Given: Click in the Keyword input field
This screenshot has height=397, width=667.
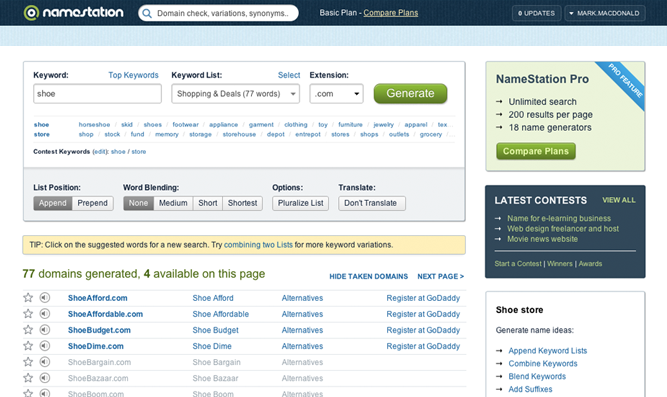Looking at the screenshot, I should tap(97, 94).
